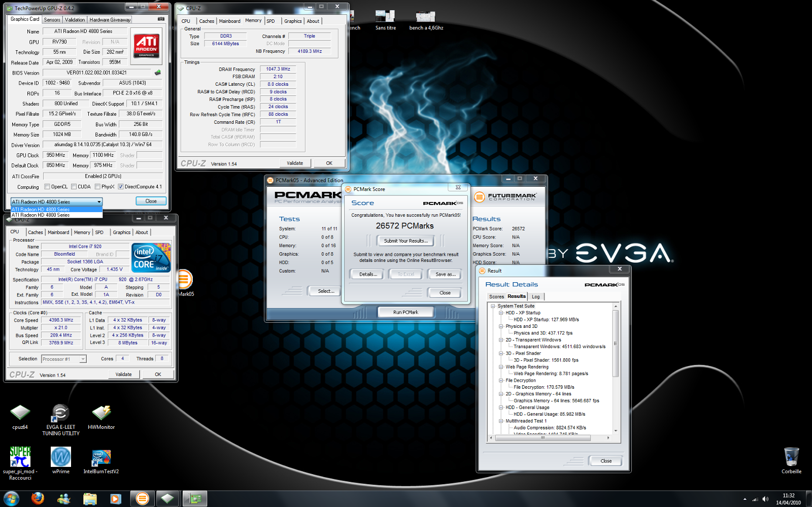The width and height of the screenshot is (812, 507).
Task: Switch to GPU-Z via taskbar button
Action: (195, 499)
